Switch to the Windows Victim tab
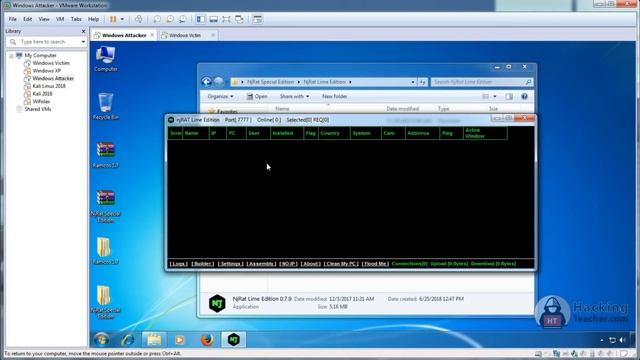 tap(184, 36)
